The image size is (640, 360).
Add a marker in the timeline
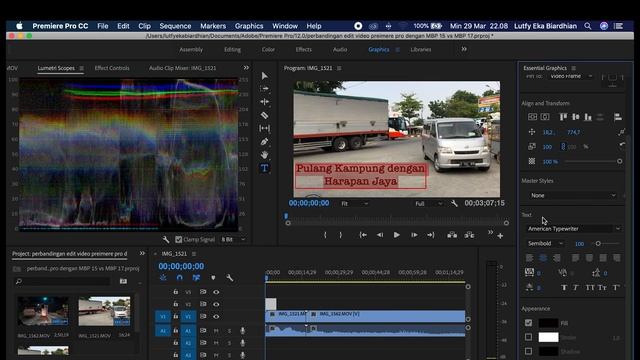213,278
